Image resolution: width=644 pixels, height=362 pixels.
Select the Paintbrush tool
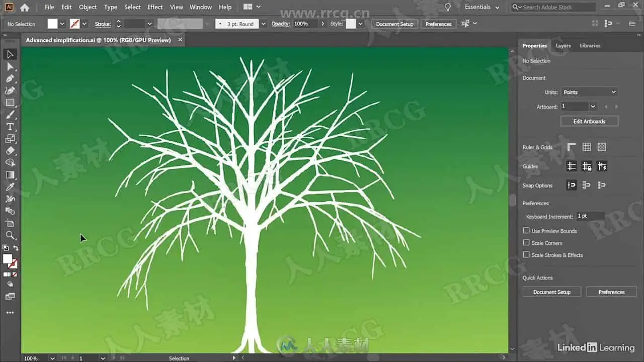(x=10, y=115)
